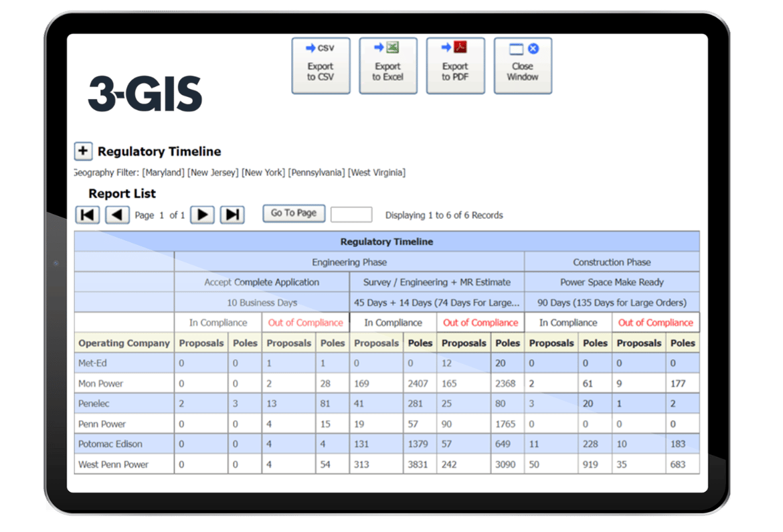Screen dimensions: 783x532
Task: Click the Geography Filter text line
Action: (240, 173)
